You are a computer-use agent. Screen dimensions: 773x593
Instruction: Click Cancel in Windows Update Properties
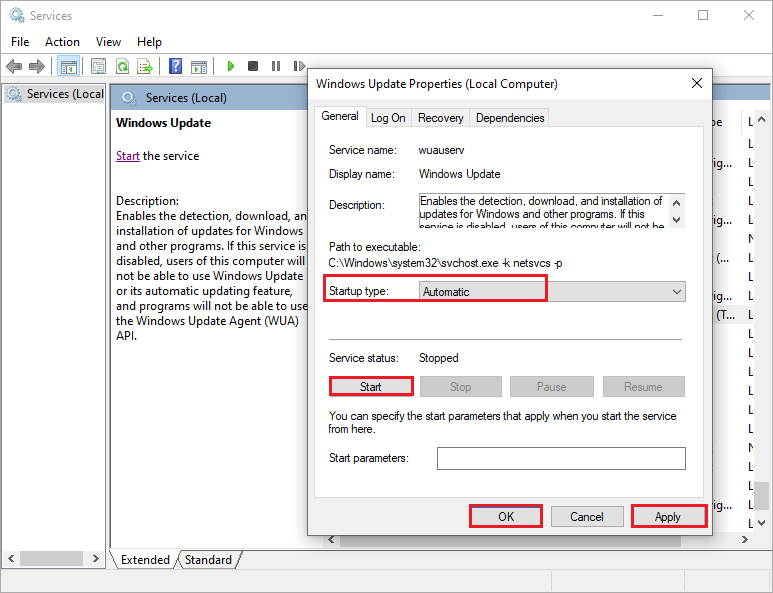[x=587, y=516]
